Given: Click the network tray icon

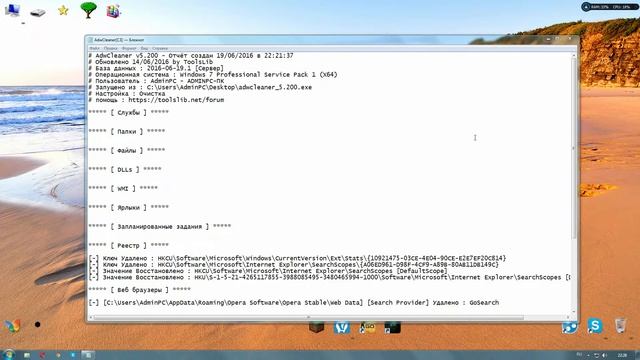Looking at the screenshot, I should click(596, 355).
